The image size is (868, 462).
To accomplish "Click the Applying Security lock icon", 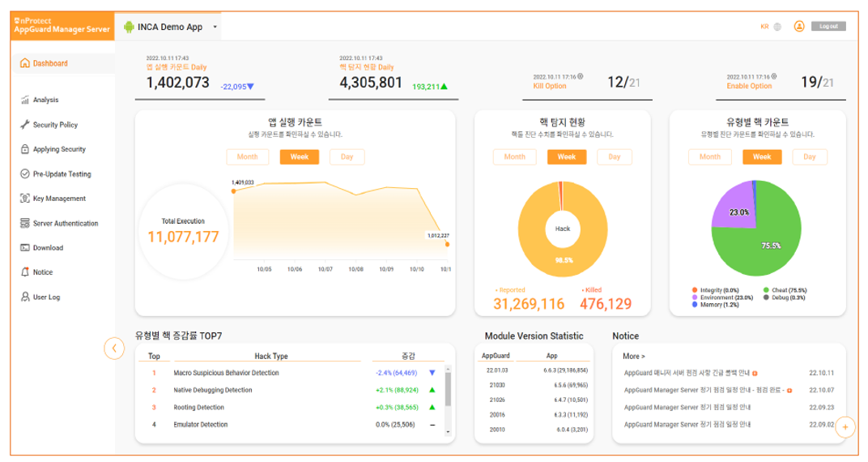I will tap(25, 149).
